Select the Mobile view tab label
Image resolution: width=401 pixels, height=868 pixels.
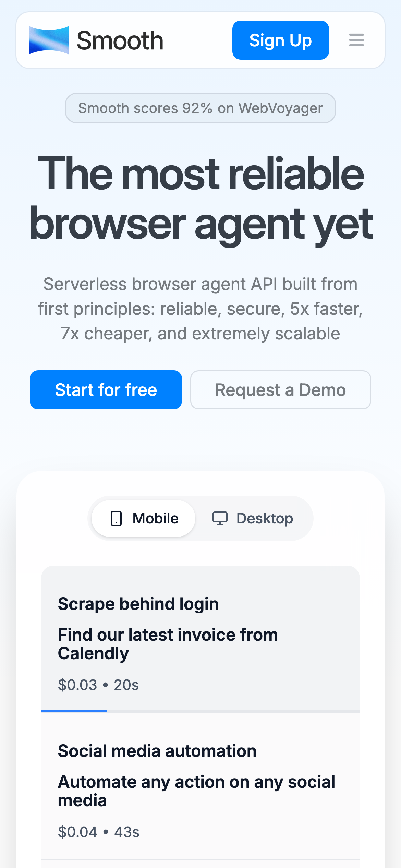click(155, 518)
